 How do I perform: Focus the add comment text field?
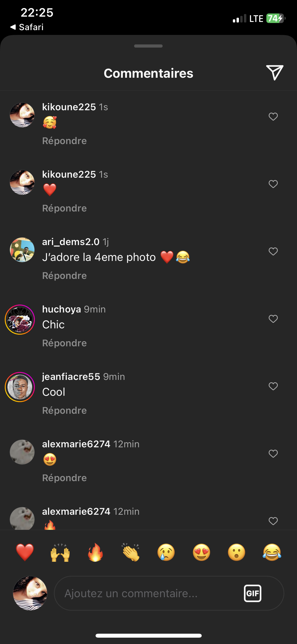148,593
